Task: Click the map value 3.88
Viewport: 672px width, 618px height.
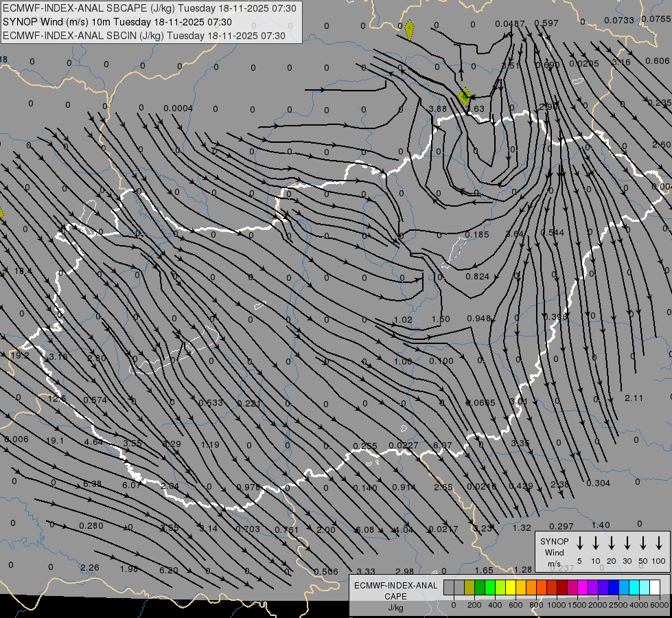Action: 437,109
